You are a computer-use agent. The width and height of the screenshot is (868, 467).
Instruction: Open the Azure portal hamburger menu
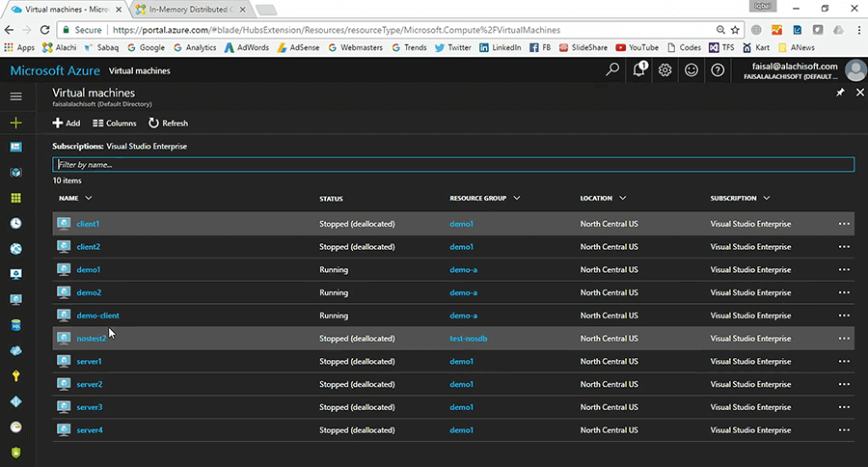tap(16, 96)
